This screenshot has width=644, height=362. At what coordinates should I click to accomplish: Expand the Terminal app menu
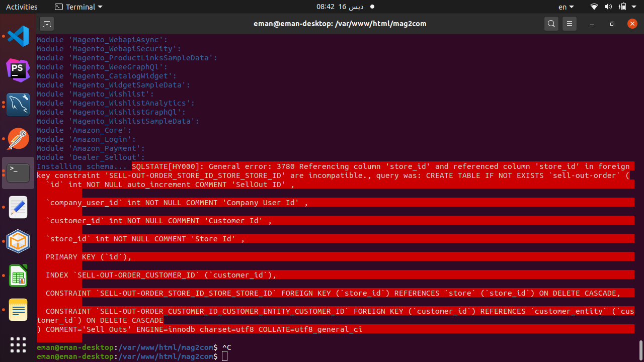click(78, 7)
